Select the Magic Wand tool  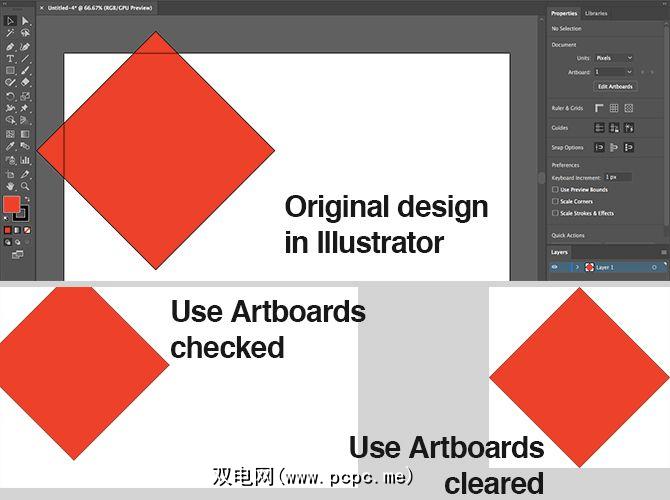(10, 33)
